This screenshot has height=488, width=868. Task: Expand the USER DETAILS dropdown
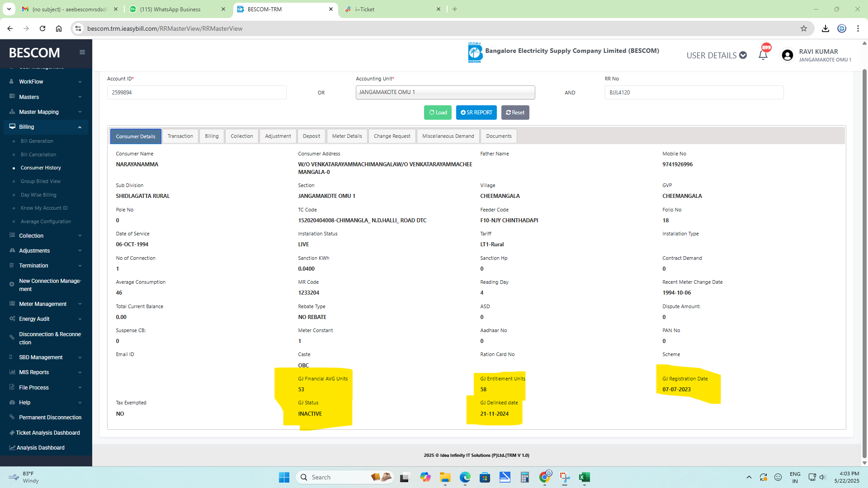point(716,55)
